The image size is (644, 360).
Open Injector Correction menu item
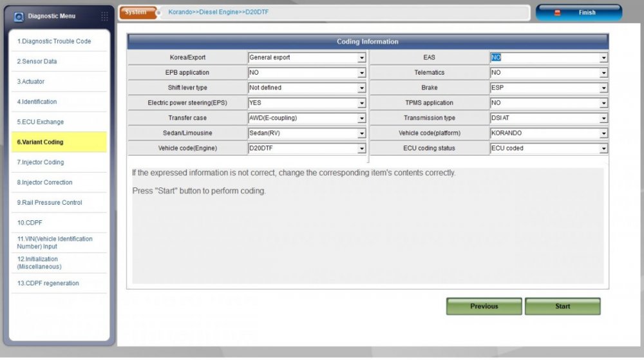(x=59, y=182)
